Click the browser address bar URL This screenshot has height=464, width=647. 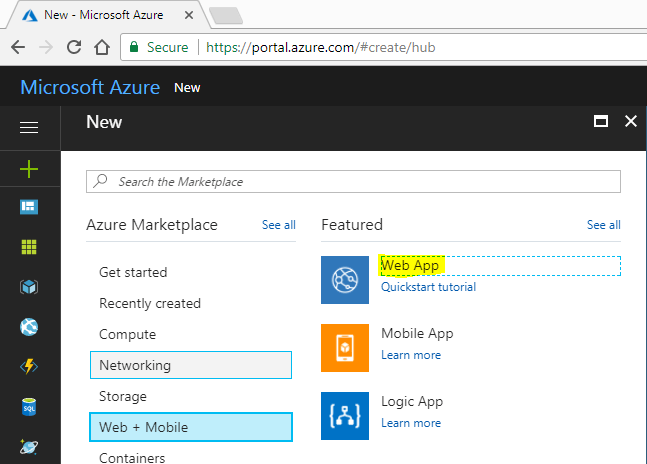click(x=321, y=47)
